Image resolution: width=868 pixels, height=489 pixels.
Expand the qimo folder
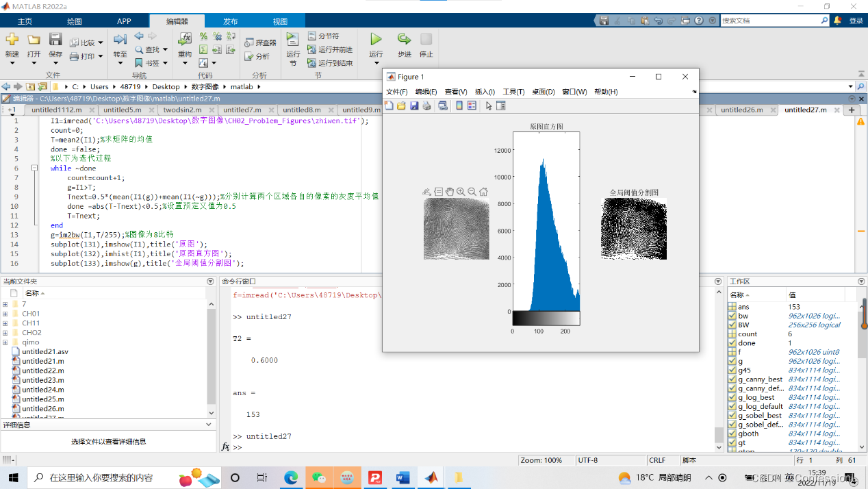[5, 342]
